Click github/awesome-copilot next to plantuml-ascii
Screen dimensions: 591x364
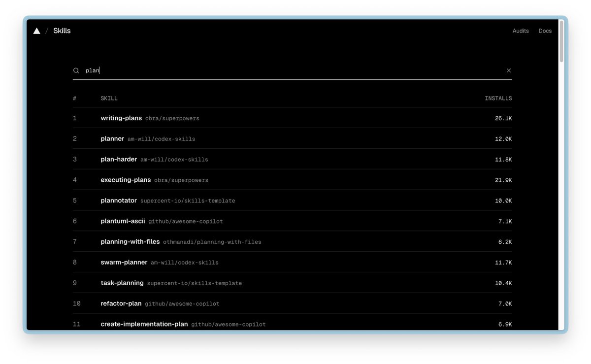point(186,222)
